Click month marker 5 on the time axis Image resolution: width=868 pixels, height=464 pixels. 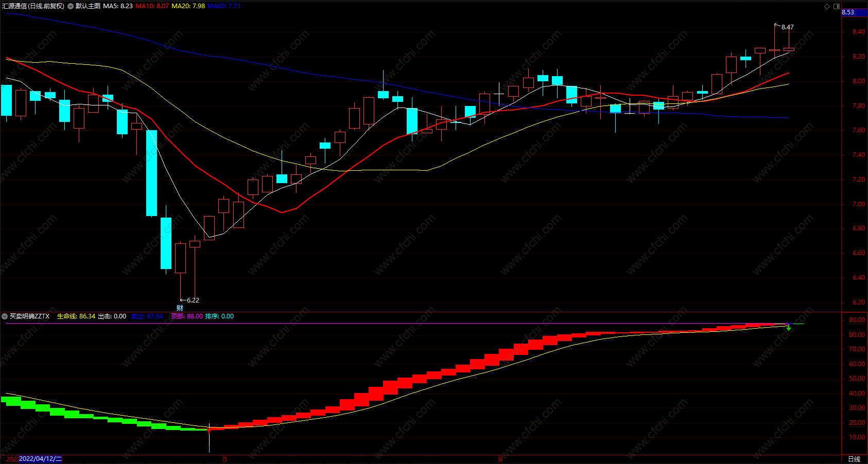pos(225,459)
